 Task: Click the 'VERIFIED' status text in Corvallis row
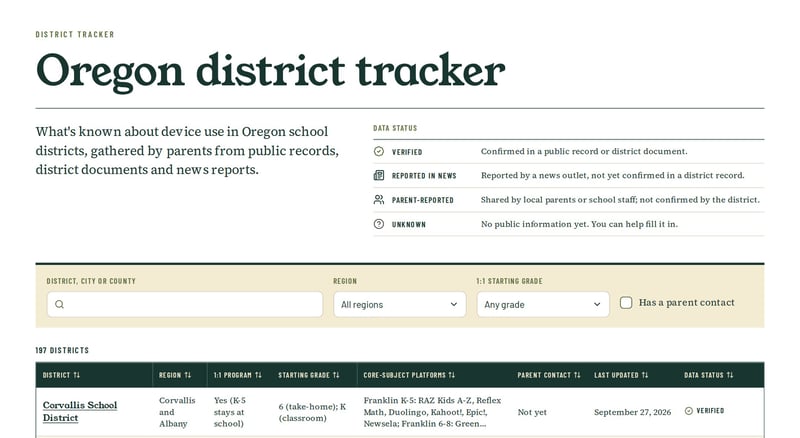pos(710,410)
